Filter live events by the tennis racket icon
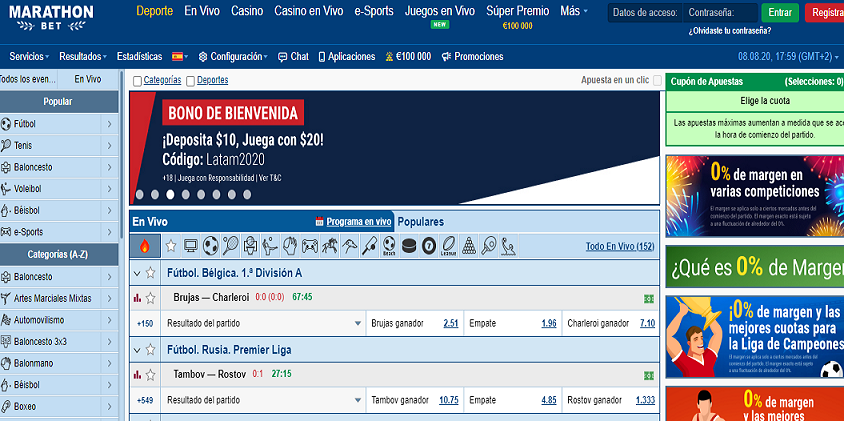The image size is (844, 421). tap(230, 246)
